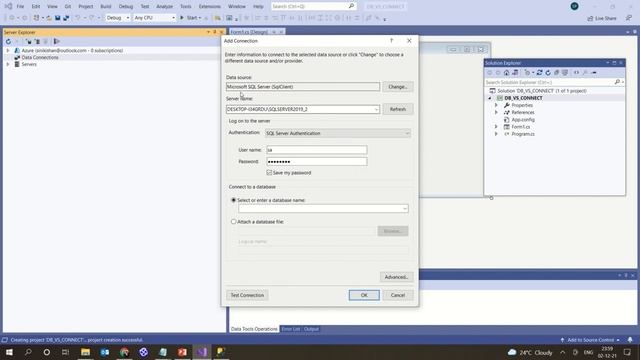
Task: Open the Project menu
Action: [x=86, y=7]
